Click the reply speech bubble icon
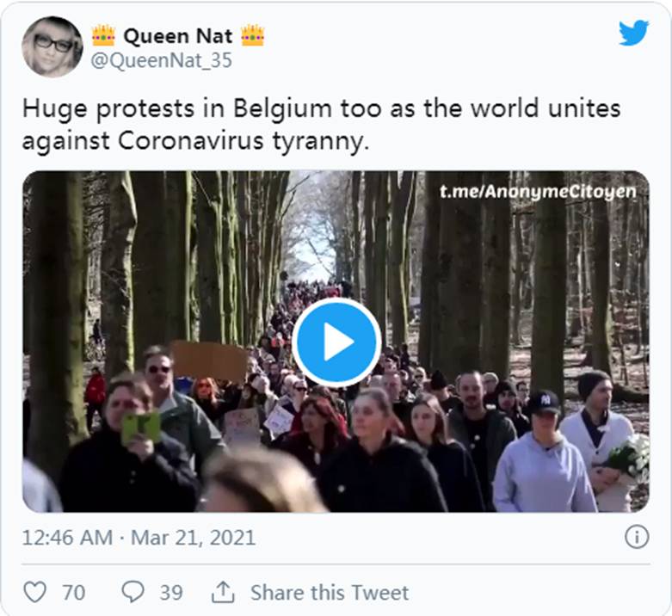 [x=133, y=592]
